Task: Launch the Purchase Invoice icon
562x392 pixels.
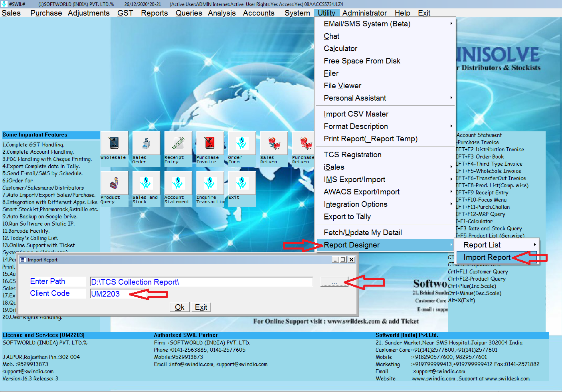Action: 210,143
